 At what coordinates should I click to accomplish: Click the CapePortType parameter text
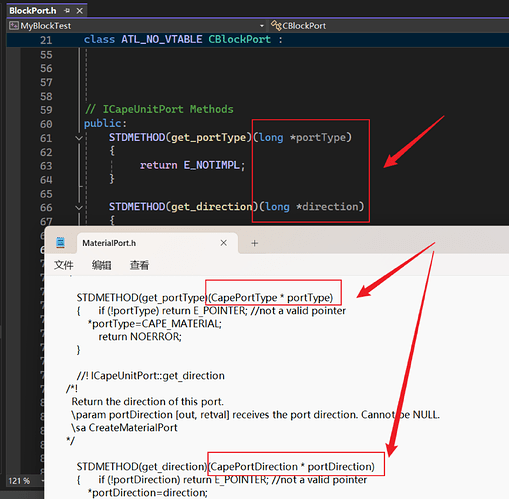(244, 298)
